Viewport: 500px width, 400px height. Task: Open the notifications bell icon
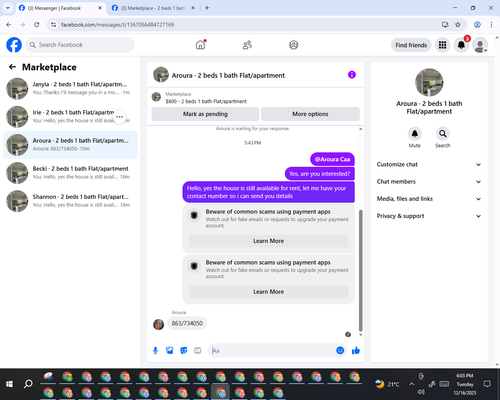click(461, 45)
